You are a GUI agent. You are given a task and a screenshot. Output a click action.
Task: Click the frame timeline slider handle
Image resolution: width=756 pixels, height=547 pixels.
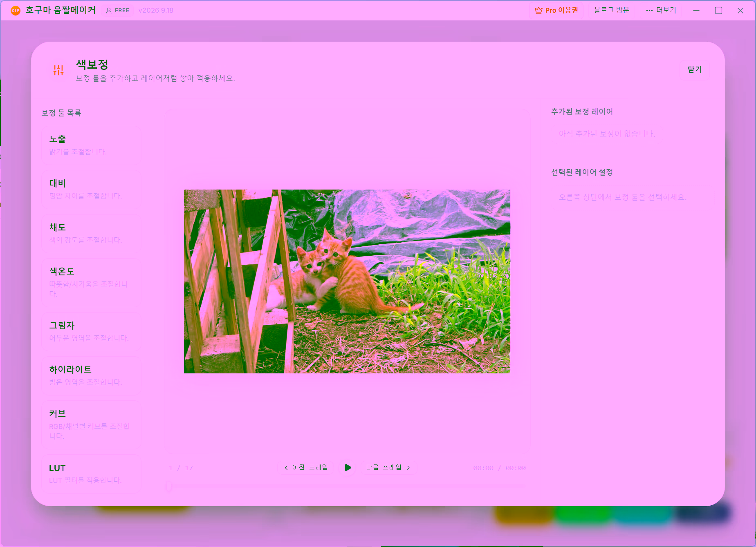point(169,486)
